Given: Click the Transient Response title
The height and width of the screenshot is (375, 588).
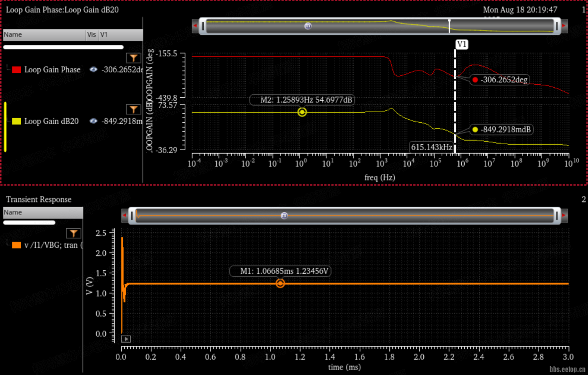Looking at the screenshot, I should pos(38,199).
